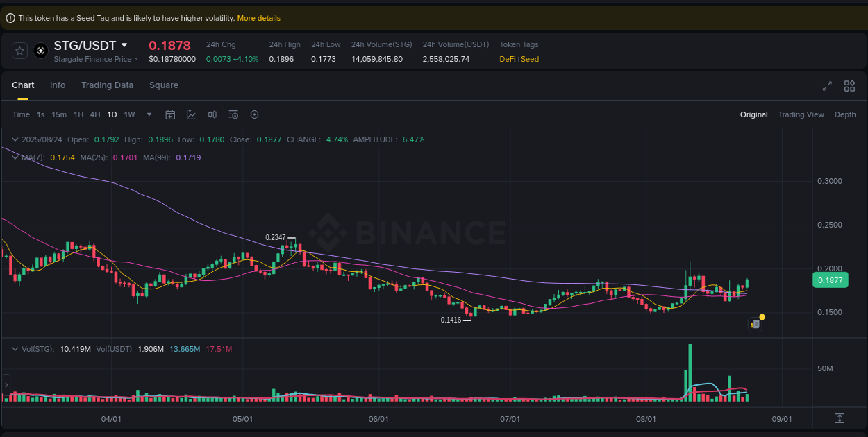
Task: Collapse the MA indicator values row
Action: (14, 157)
